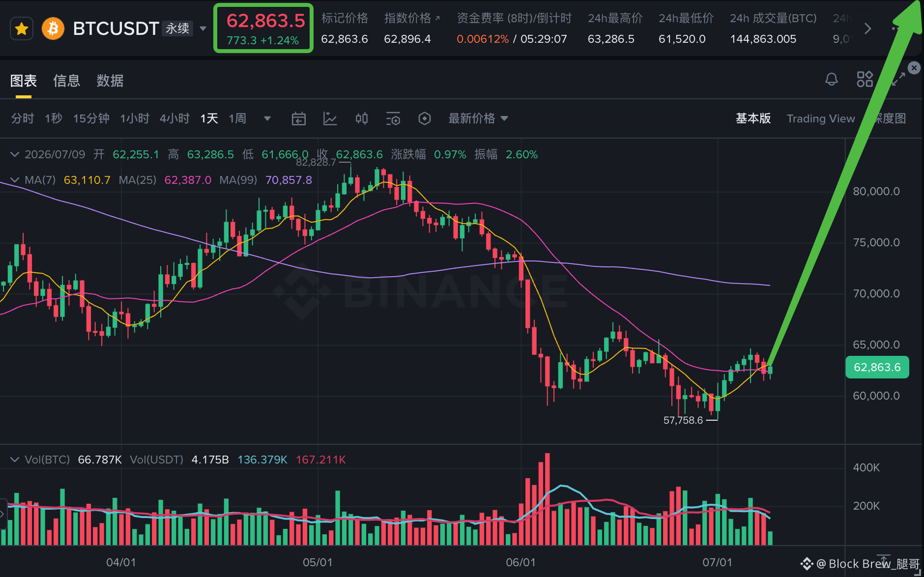Open the hexagon chart settings icon
Viewport: 924px width, 577px height.
(425, 118)
